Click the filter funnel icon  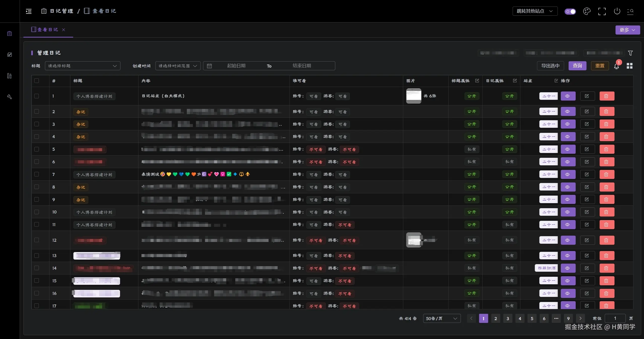point(630,53)
